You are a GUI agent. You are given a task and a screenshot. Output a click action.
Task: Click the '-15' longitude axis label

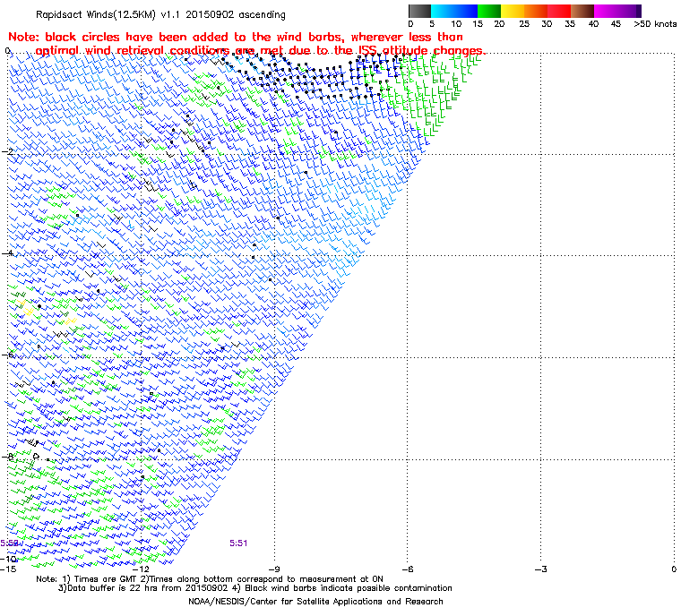pos(9,569)
